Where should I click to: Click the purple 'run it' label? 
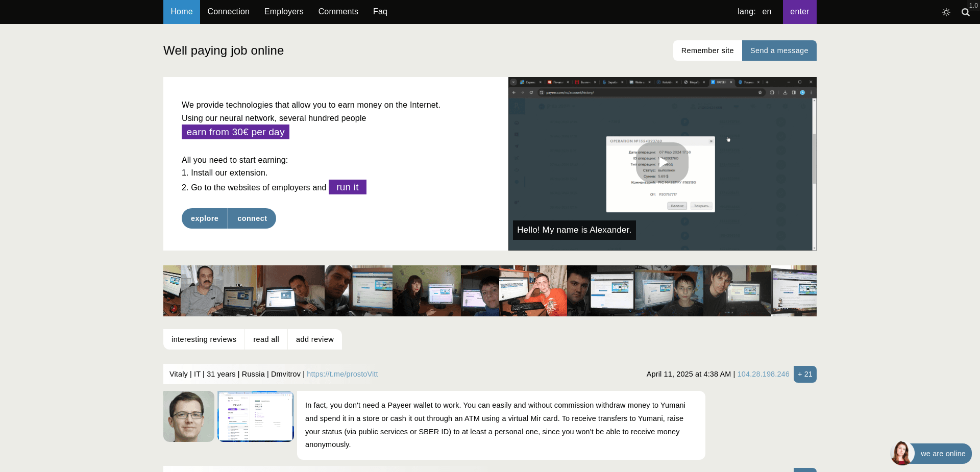(x=347, y=187)
